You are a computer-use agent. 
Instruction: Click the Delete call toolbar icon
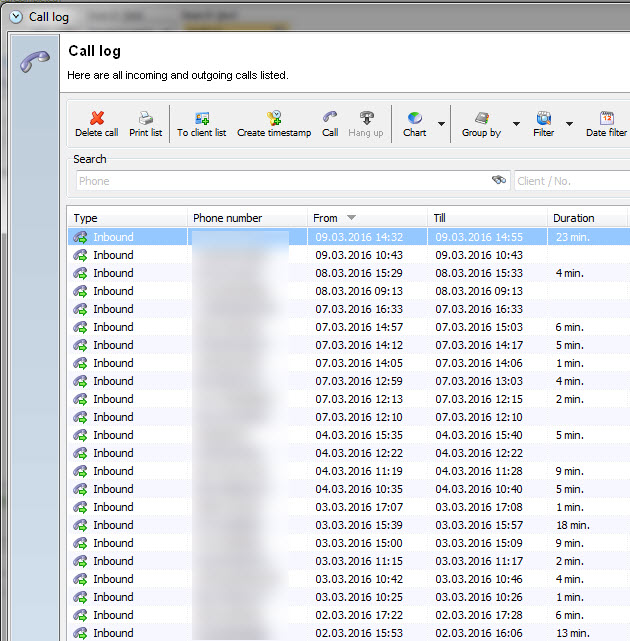(97, 118)
